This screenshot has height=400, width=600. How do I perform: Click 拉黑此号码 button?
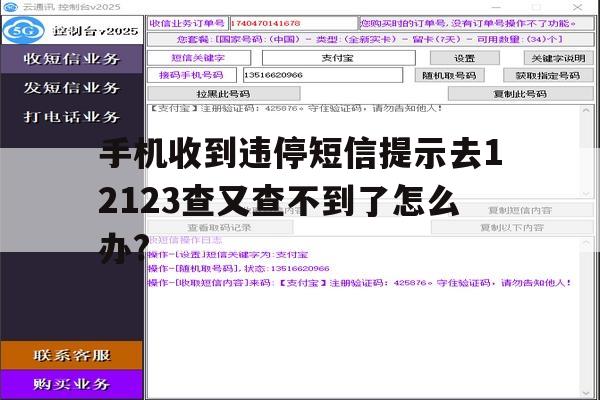[x=223, y=94]
